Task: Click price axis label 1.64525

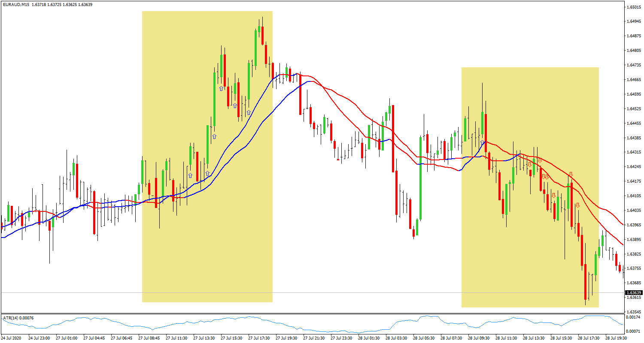Action: click(x=633, y=109)
